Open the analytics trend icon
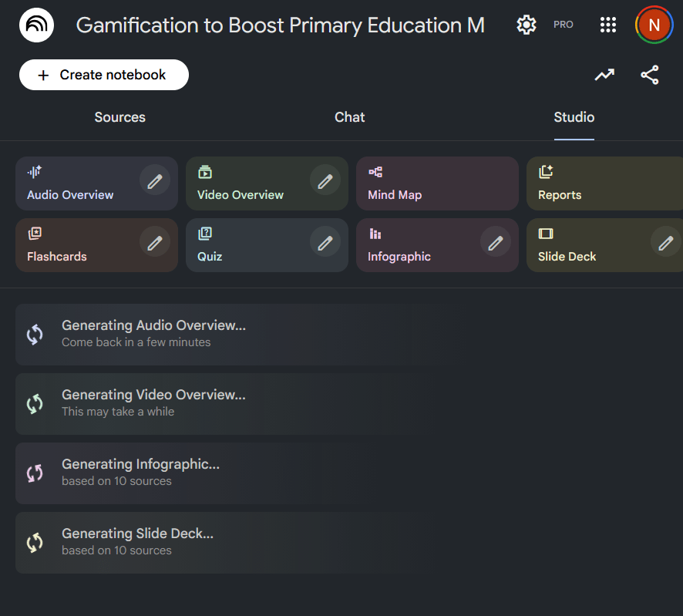Viewport: 683px width, 616px height. coord(604,75)
